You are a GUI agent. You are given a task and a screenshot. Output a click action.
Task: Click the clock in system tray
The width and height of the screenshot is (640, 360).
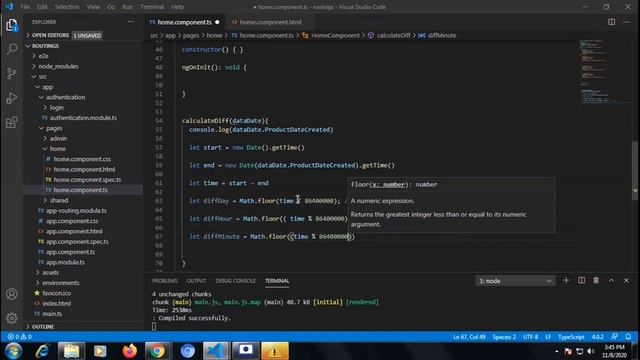click(615, 351)
